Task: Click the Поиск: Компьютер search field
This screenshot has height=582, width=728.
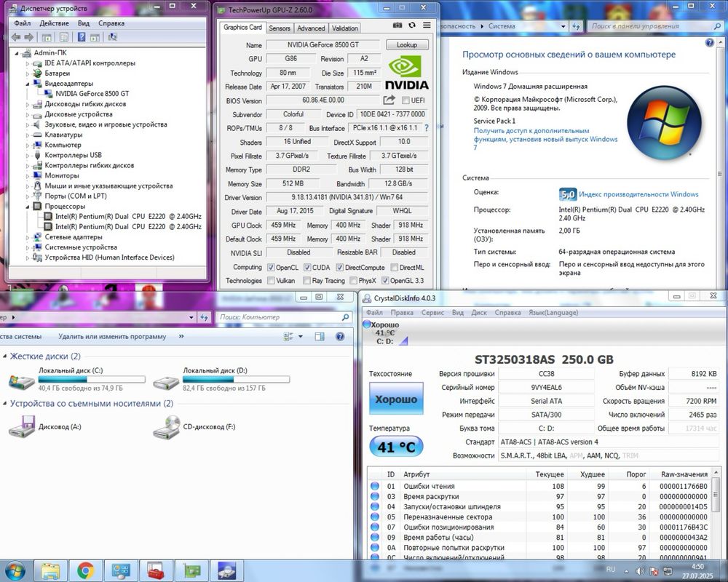Action: tap(282, 317)
